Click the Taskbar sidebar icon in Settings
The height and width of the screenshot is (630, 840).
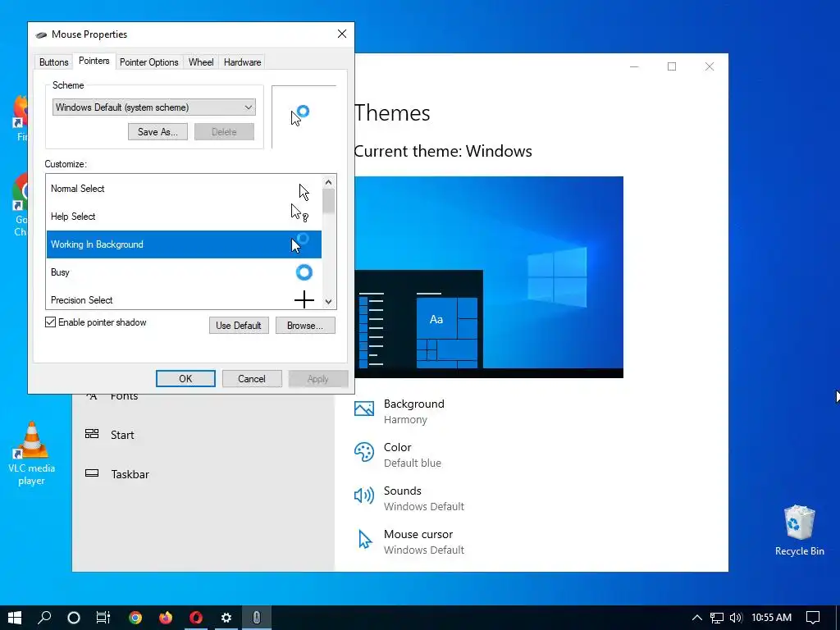(x=92, y=473)
